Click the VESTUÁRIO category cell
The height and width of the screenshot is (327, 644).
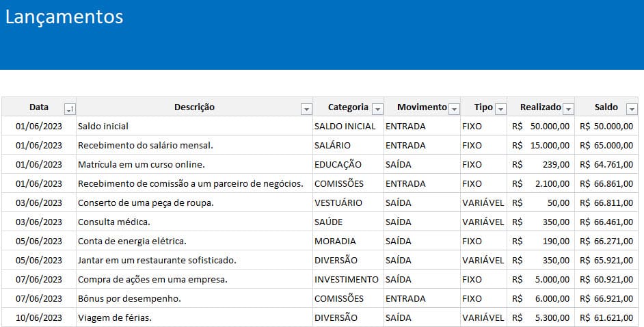pyautogui.click(x=338, y=202)
